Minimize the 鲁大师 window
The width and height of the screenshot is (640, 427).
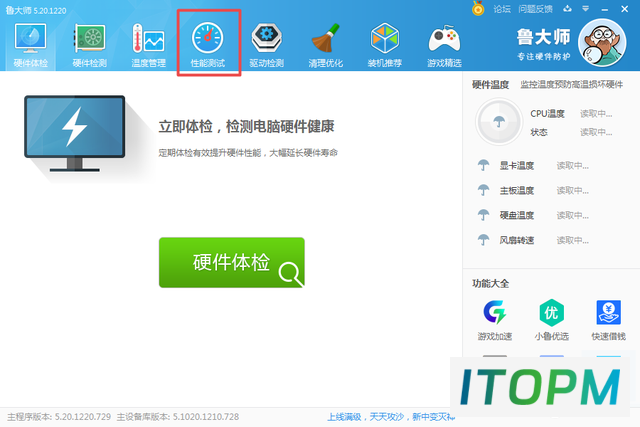[605, 9]
